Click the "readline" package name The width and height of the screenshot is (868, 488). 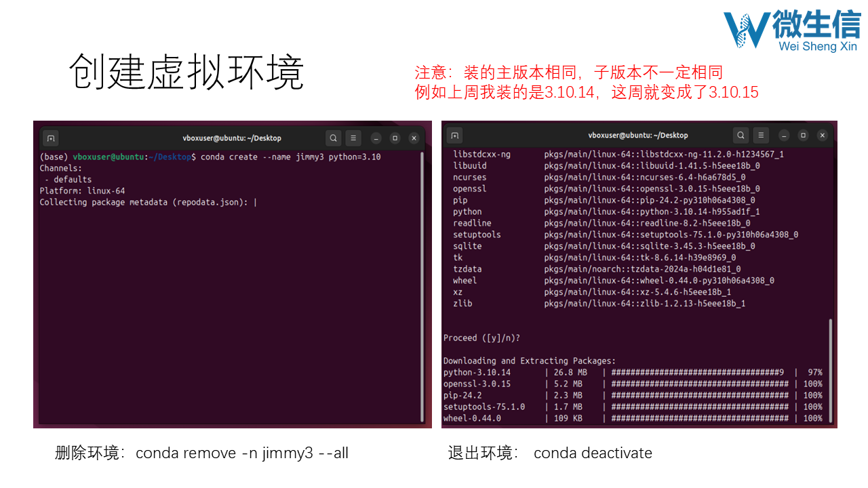(472, 223)
